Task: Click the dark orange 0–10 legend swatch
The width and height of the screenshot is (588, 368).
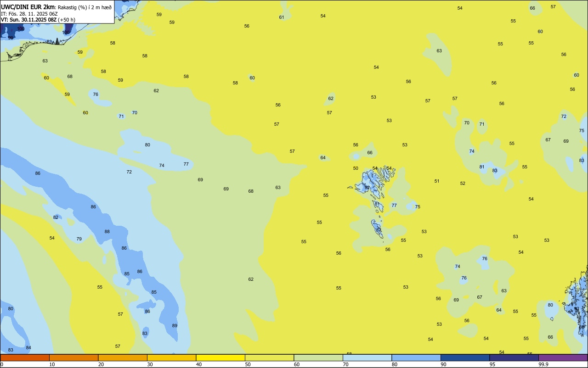Action: 25,357
